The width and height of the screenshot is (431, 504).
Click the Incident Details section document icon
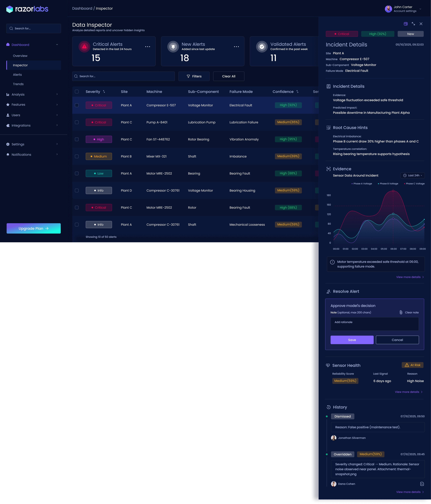[x=328, y=86]
